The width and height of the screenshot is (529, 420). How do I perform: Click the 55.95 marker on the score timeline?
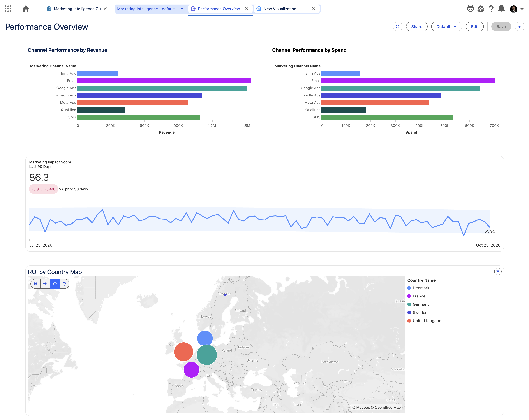(x=490, y=231)
